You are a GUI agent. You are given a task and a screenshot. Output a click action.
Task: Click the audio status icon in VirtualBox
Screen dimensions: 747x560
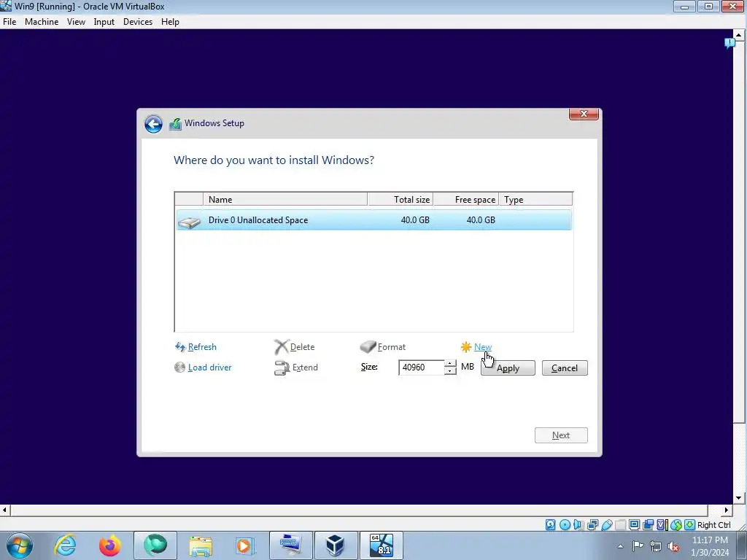578,525
